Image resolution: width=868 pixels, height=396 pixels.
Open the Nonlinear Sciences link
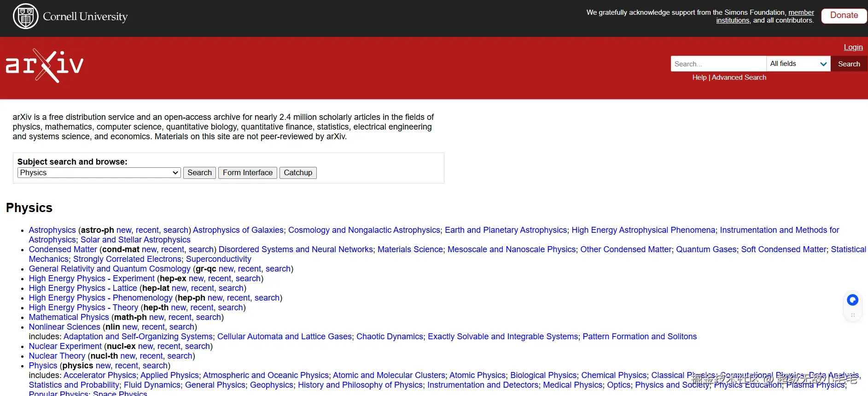[64, 327]
